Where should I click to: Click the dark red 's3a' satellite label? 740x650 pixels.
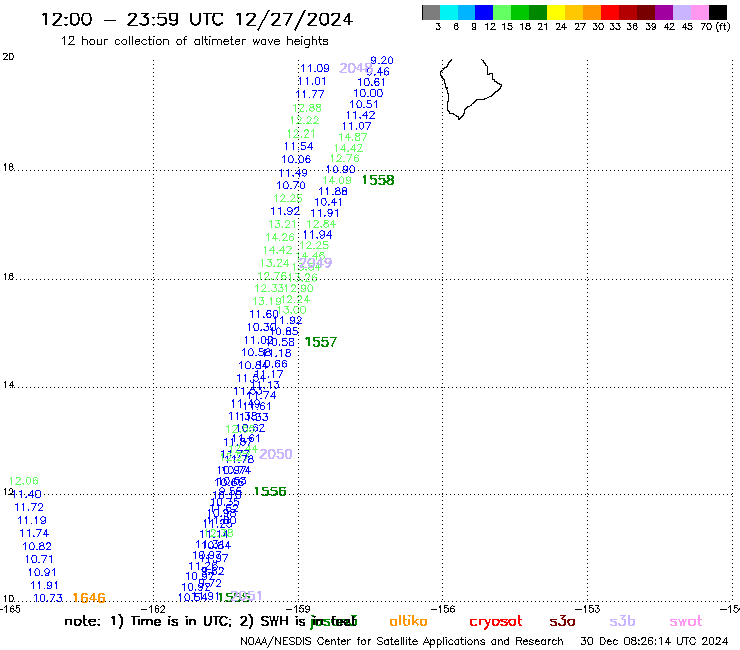[x=562, y=621]
